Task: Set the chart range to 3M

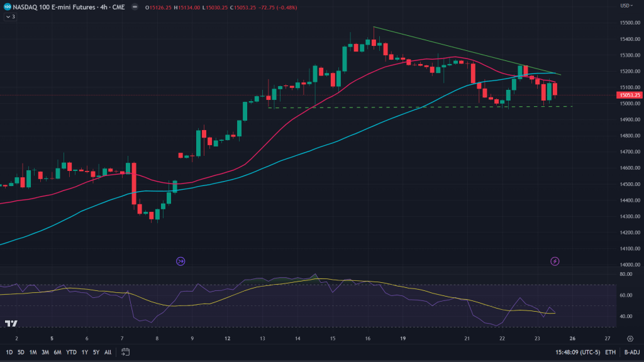Action: (x=45, y=352)
